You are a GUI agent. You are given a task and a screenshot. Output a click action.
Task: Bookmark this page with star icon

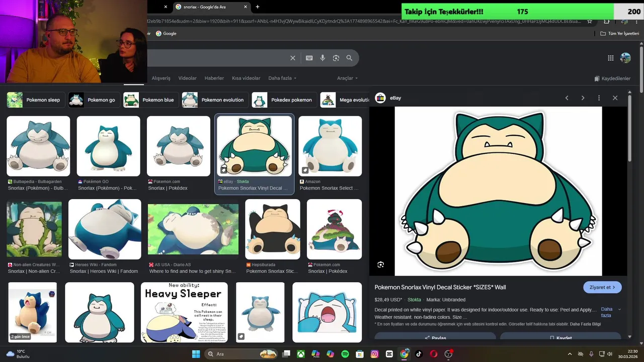coord(590,21)
